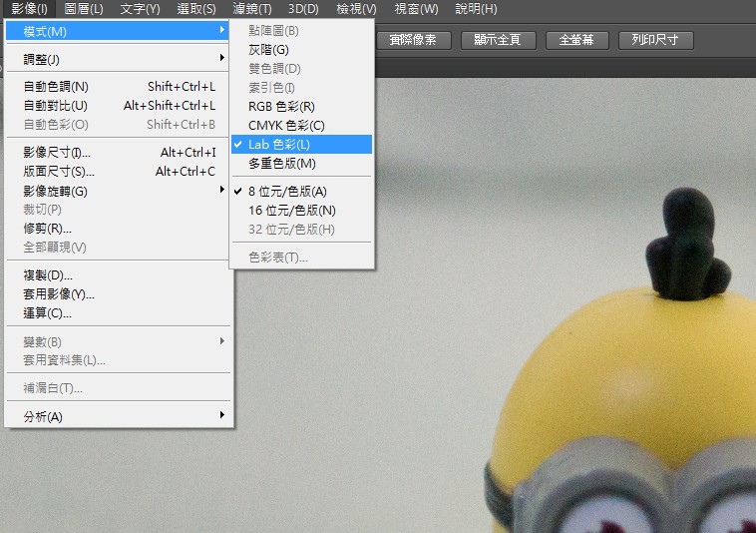Select 索引色(I) mode

click(x=302, y=87)
